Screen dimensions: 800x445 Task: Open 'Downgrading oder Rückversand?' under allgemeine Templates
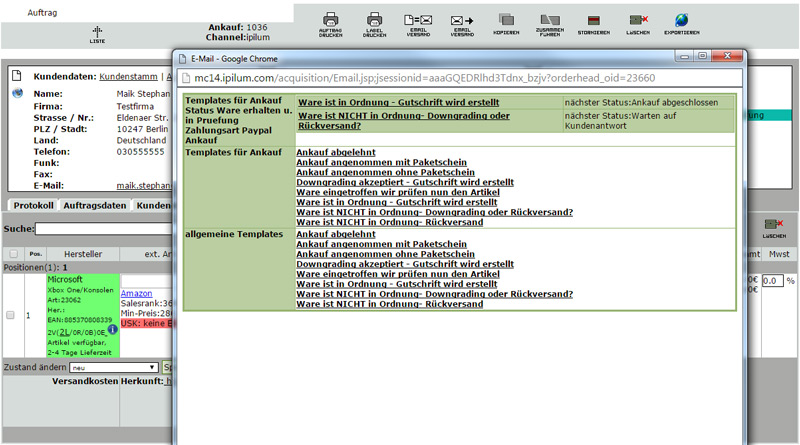coord(435,294)
